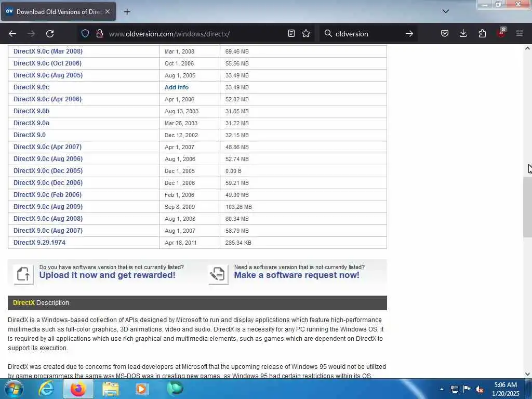The width and height of the screenshot is (532, 399).
Task: Open the green app on taskbar
Action: pos(175,389)
